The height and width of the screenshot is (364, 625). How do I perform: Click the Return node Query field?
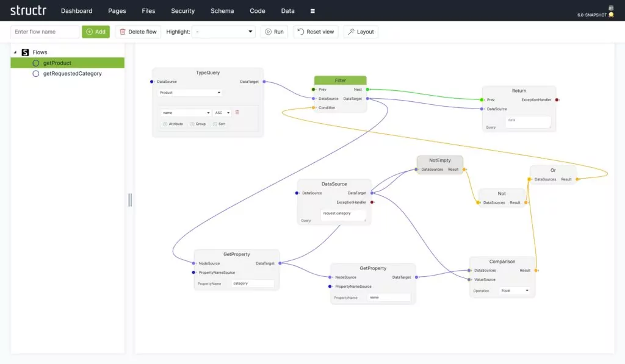point(528,123)
